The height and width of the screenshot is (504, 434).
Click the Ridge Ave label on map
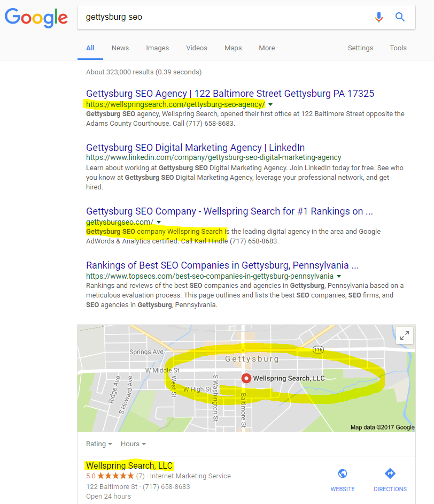pos(114,390)
